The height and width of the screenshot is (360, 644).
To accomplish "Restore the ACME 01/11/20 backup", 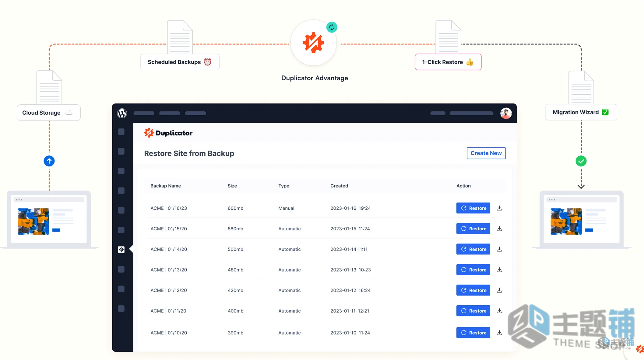I will click(x=473, y=311).
